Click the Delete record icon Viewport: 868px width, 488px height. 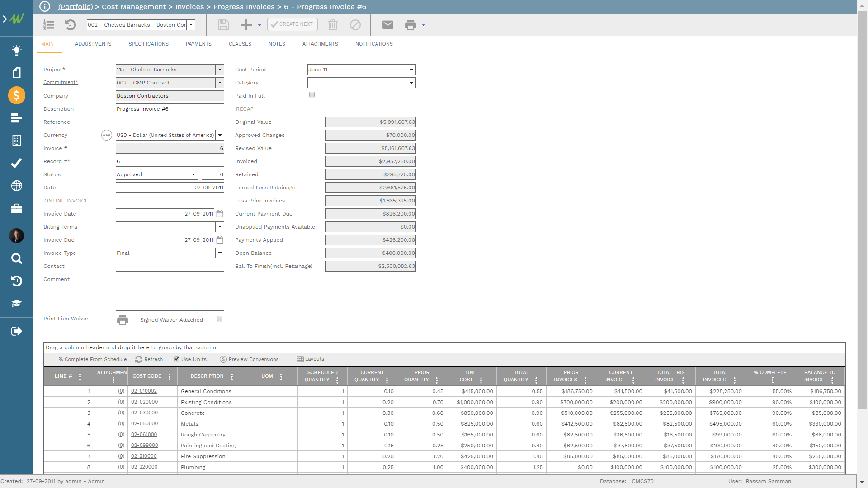point(333,25)
